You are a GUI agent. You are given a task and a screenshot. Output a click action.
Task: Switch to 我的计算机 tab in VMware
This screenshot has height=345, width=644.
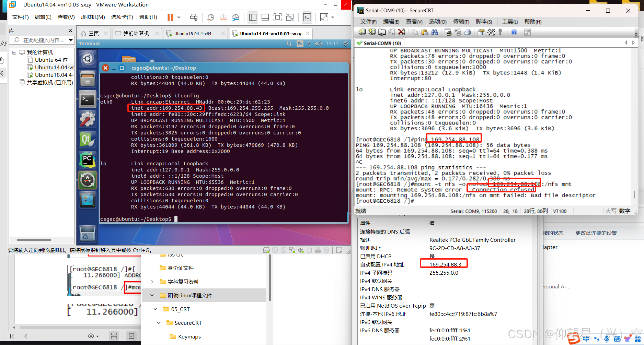coord(137,34)
